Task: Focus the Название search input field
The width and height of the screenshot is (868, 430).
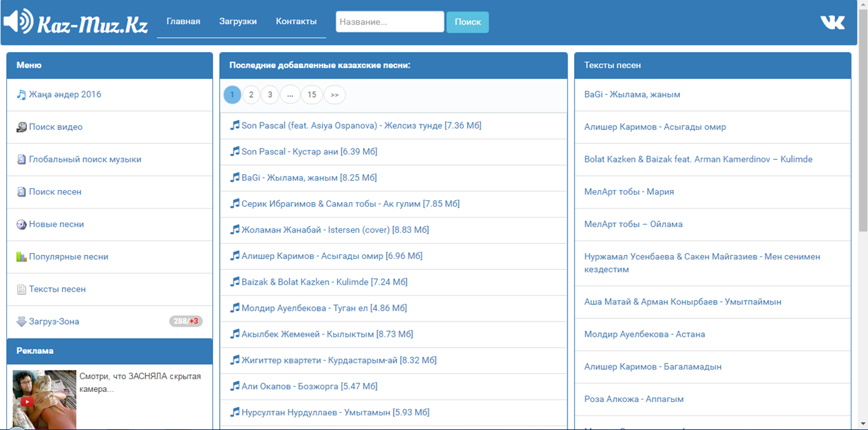Action: [390, 22]
